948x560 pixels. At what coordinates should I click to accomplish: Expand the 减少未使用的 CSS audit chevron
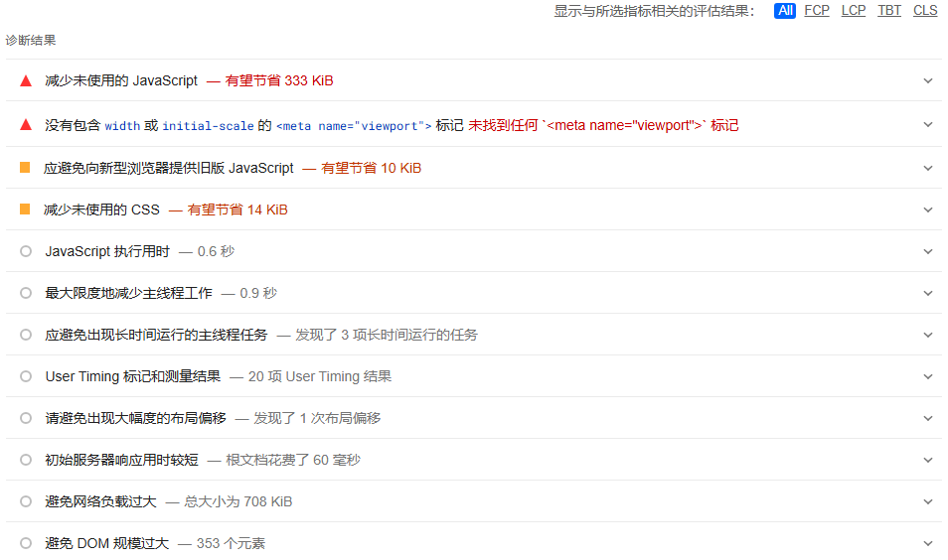928,210
